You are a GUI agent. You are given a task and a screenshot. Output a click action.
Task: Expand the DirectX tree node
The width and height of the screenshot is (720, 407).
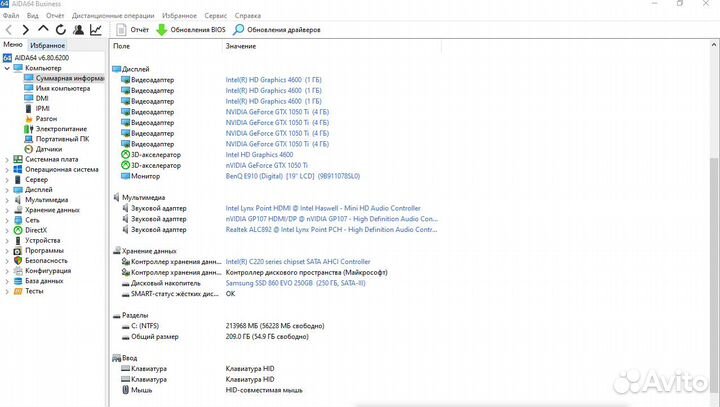(8, 230)
